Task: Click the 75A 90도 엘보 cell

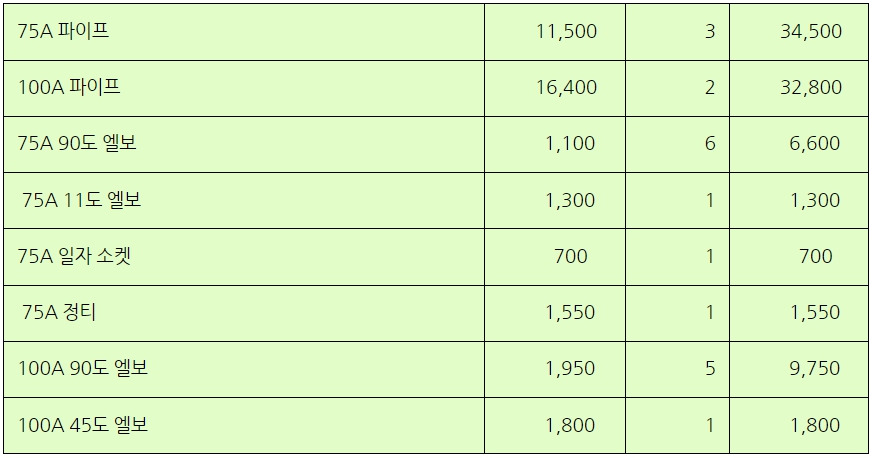Action: (x=244, y=145)
